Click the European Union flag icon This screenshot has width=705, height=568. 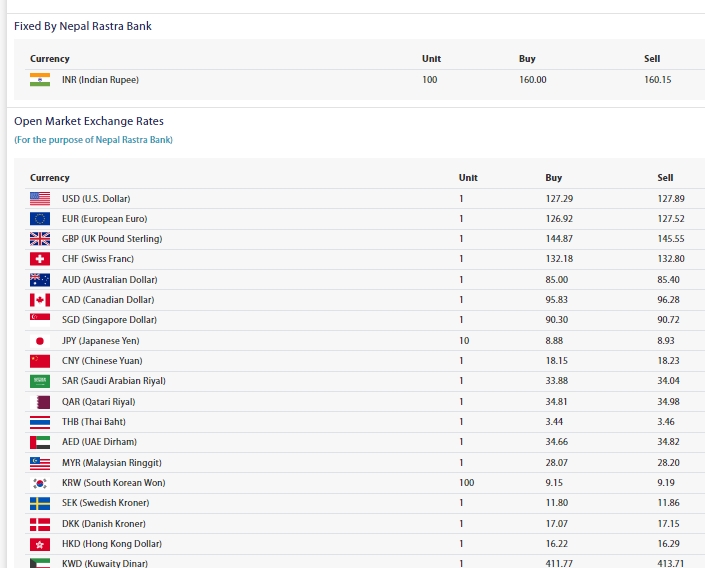click(40, 219)
